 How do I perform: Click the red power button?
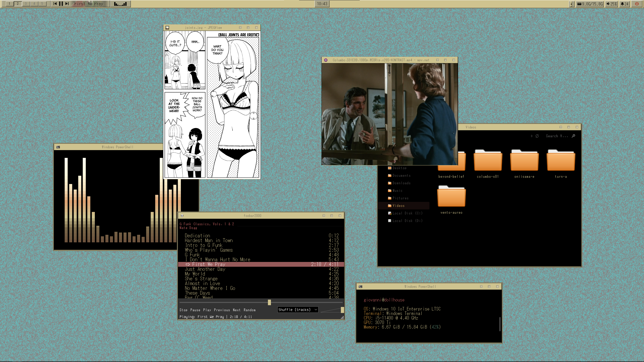coord(637,4)
